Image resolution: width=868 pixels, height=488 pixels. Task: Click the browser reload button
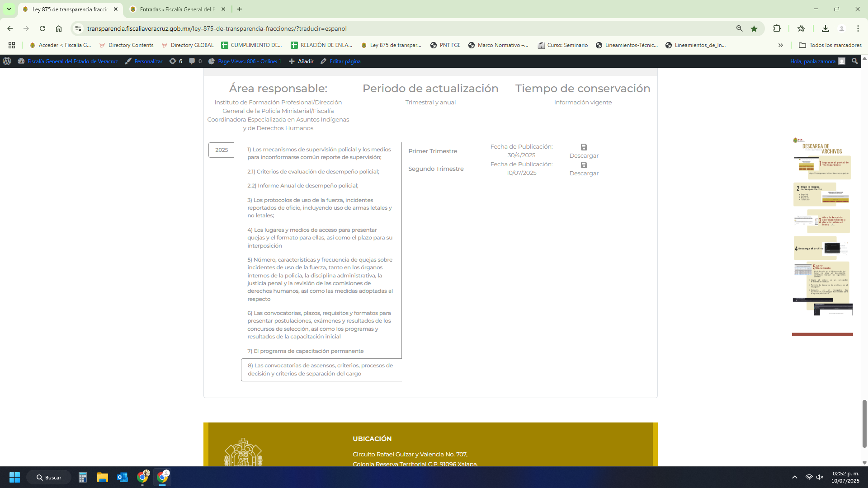tap(42, 28)
